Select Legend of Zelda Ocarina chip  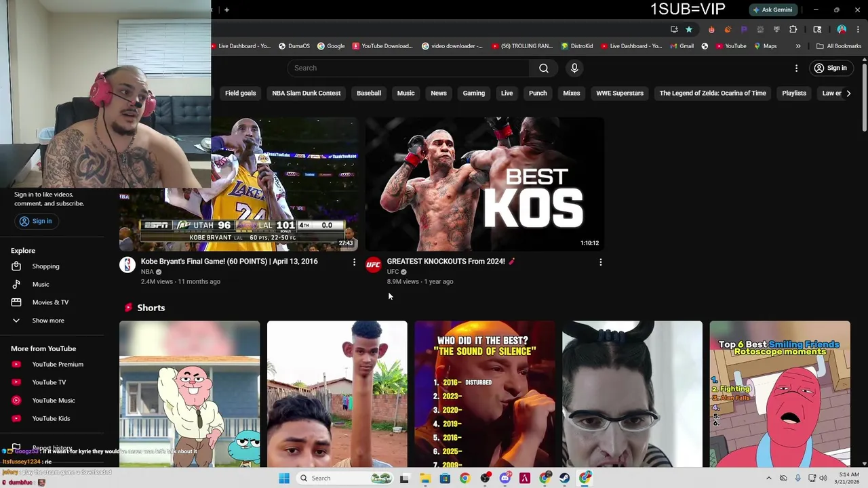click(713, 94)
